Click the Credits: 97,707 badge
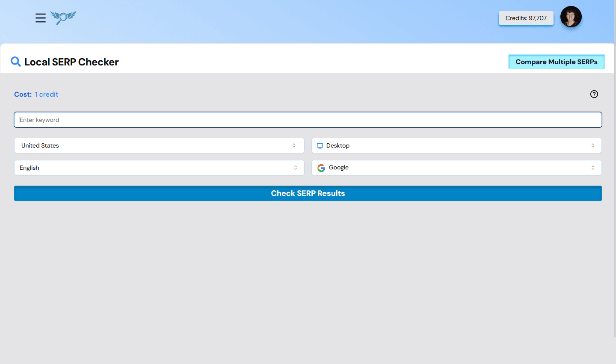 click(x=526, y=18)
